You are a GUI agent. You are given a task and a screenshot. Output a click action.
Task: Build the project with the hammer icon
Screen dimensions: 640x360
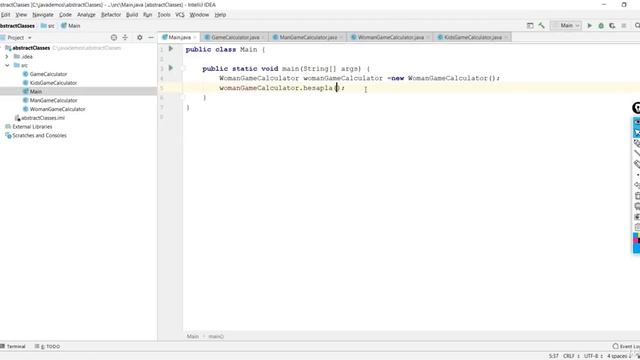pos(542,25)
